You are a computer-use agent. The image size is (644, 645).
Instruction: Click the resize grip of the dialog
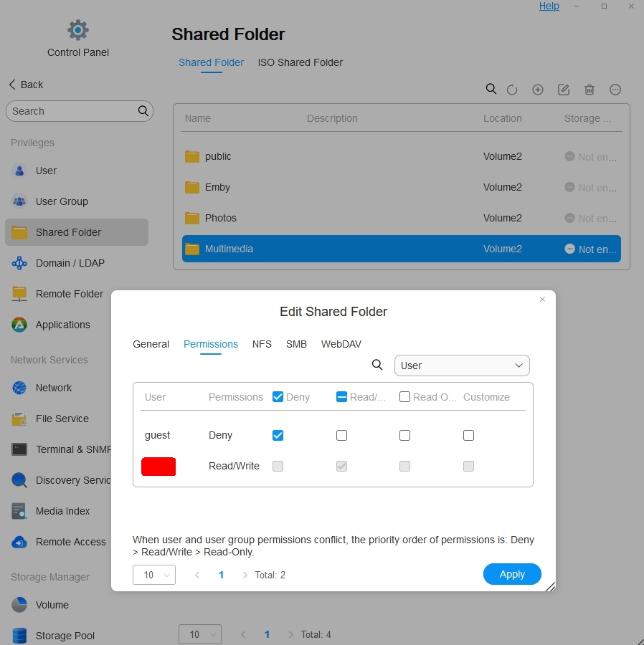pos(550,586)
